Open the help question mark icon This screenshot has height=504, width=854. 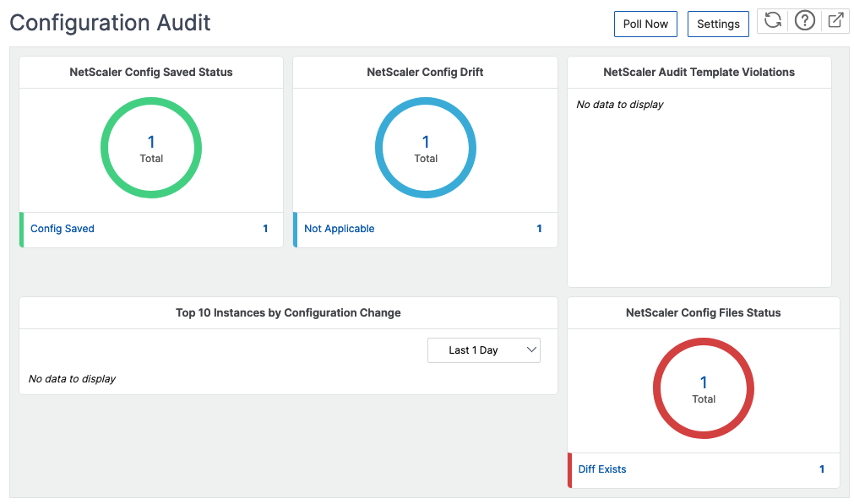(804, 20)
